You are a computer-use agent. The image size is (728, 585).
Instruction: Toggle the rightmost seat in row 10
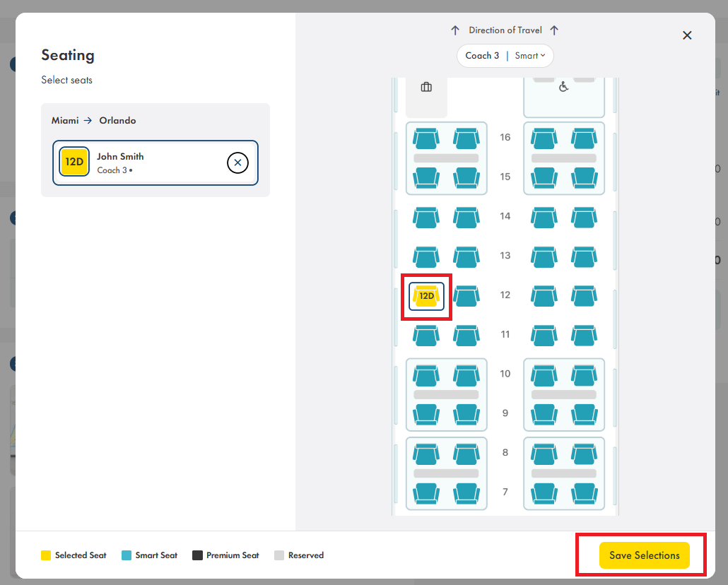[584, 374]
